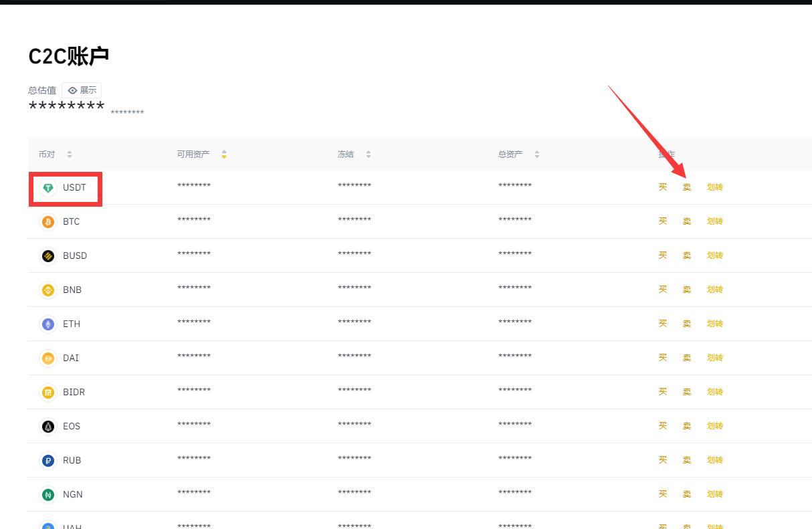Click 划转 in the USDT row
Screen dimensions: 812x529
click(x=715, y=187)
